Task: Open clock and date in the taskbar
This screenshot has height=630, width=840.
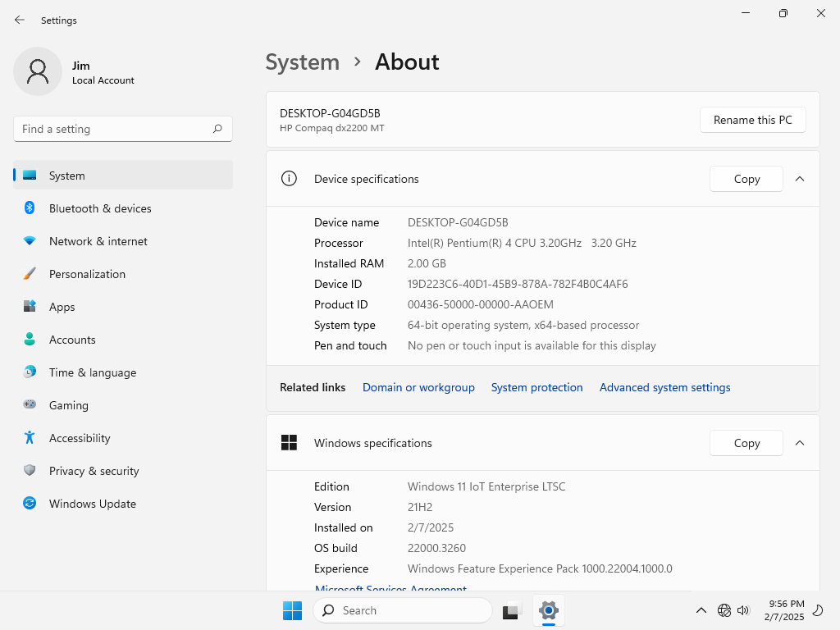Action: coord(783,610)
